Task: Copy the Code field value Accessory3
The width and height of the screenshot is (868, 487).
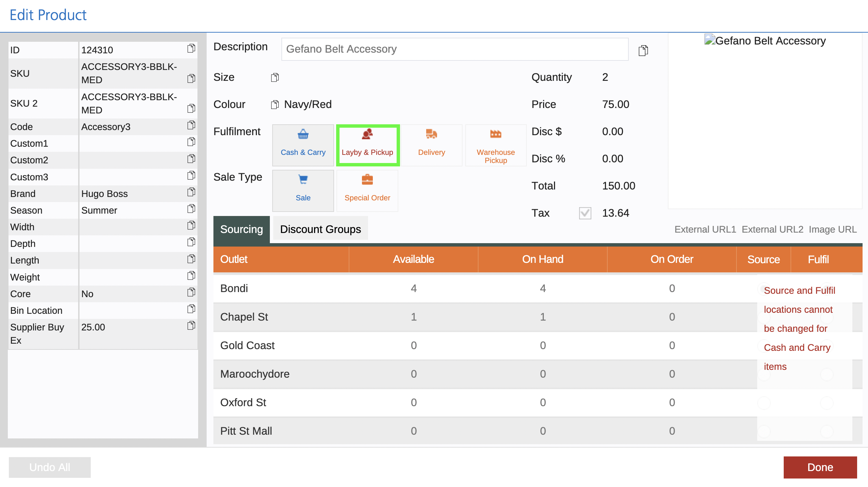Action: 191,125
